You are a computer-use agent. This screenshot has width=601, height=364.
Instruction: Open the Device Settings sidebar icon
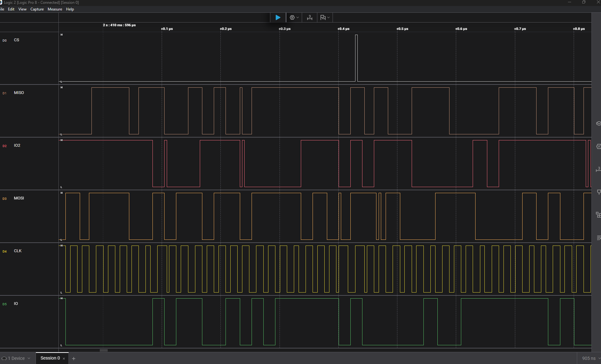(x=598, y=123)
